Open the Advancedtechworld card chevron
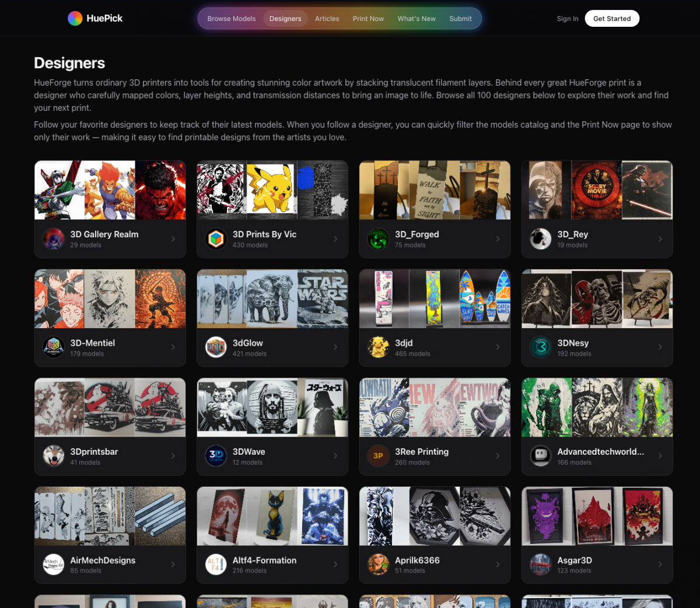This screenshot has height=608, width=700. [x=660, y=456]
